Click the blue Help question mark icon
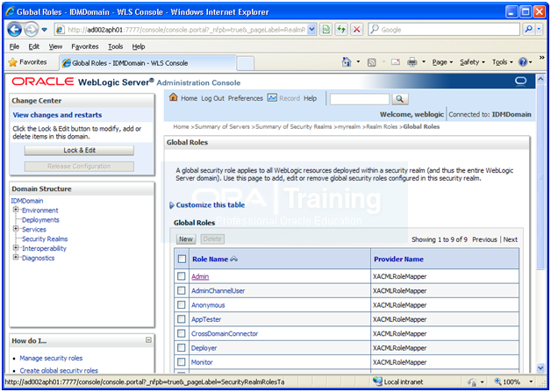 pyautogui.click(x=523, y=62)
